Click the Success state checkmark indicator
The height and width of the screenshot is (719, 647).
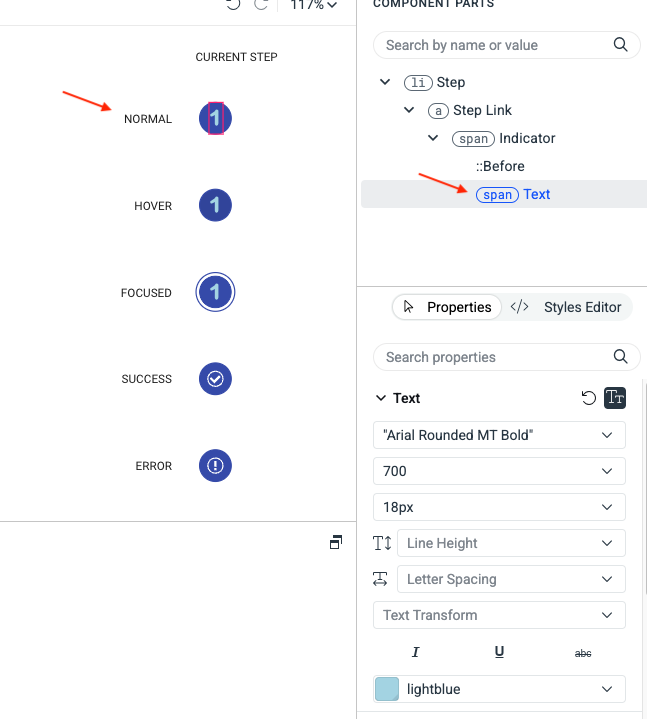tap(216, 379)
